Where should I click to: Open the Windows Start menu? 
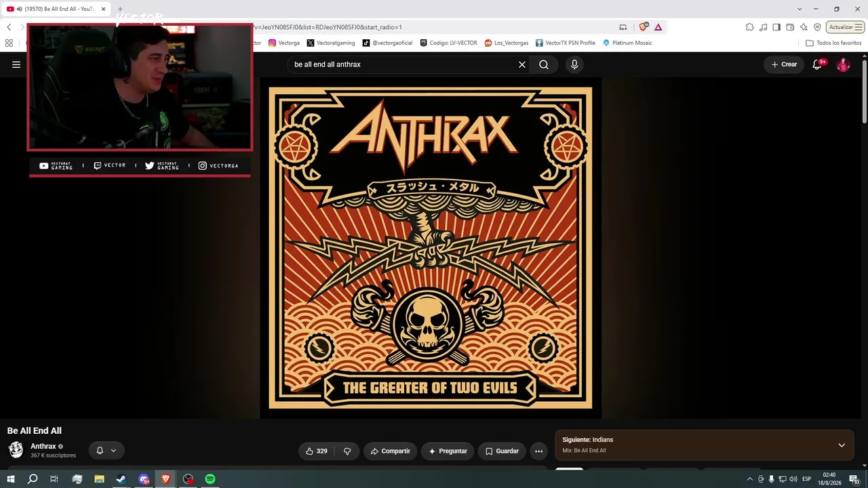click(x=10, y=479)
